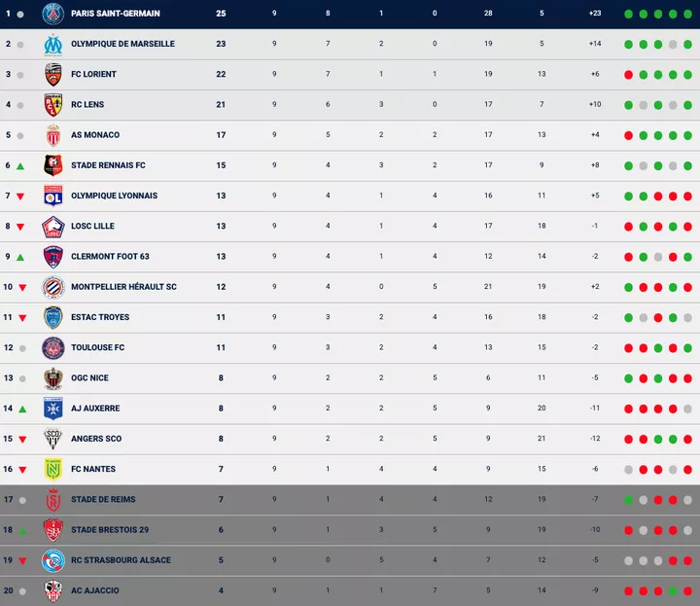Image resolution: width=700 pixels, height=606 pixels.
Task: Open the Montpellier Hérault SC team page
Action: click(x=123, y=287)
